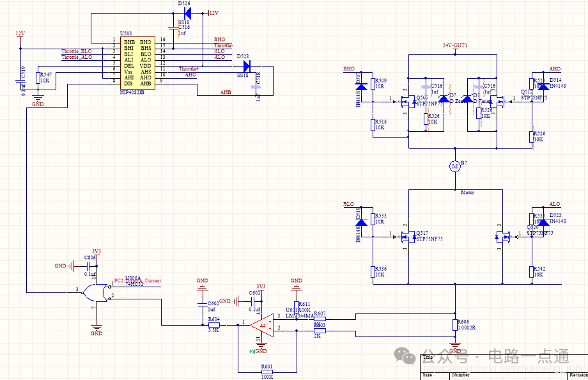Select the R601 100K feedback resistor
The image size is (588, 380).
coord(267,372)
